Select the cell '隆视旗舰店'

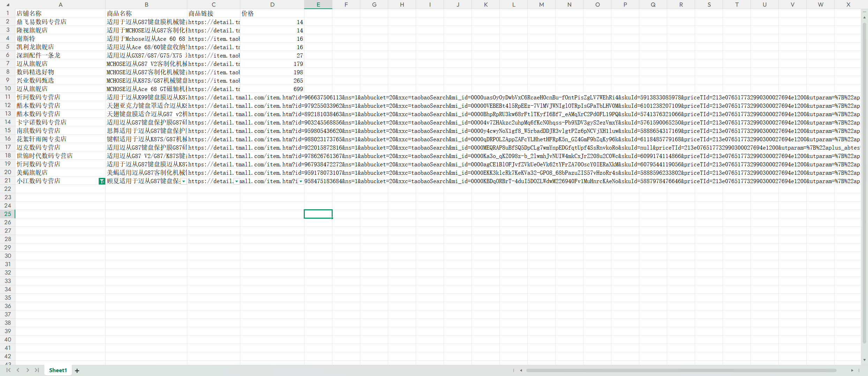pos(60,30)
